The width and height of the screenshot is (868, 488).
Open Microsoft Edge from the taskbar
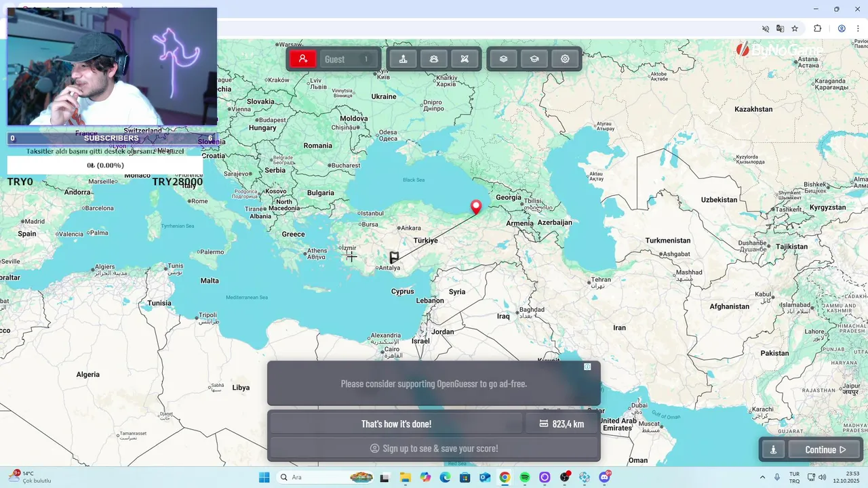click(445, 477)
